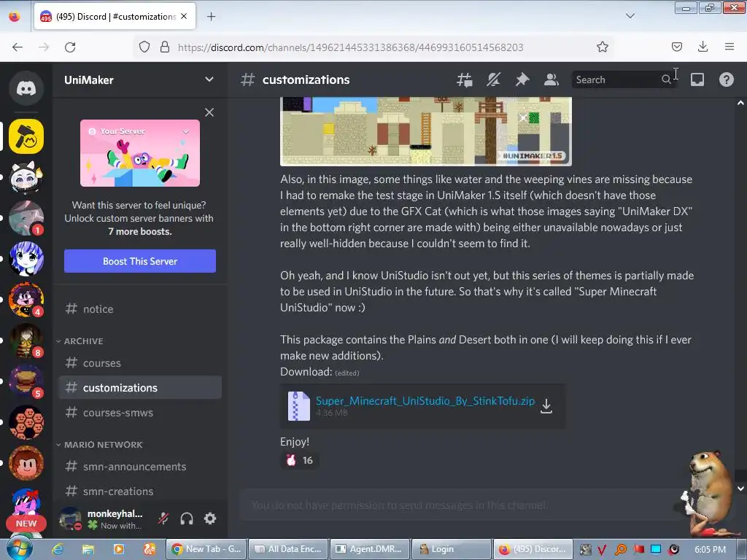Viewport: 747px width, 560px height.
Task: Open site security lock icon
Action: point(165,47)
